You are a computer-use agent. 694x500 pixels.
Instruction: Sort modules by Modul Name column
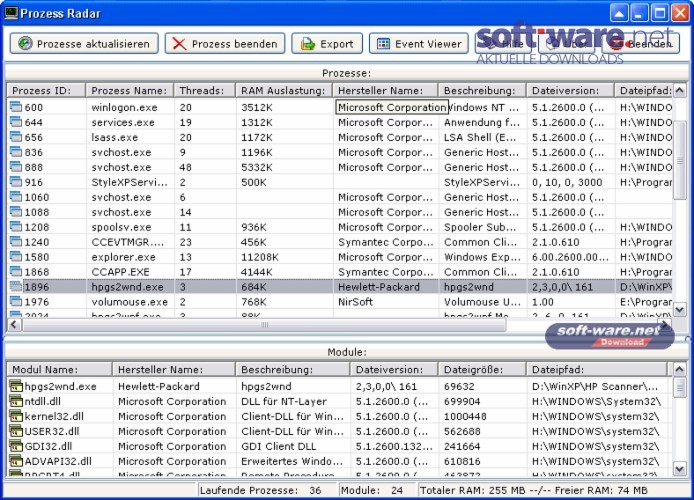[59, 369]
